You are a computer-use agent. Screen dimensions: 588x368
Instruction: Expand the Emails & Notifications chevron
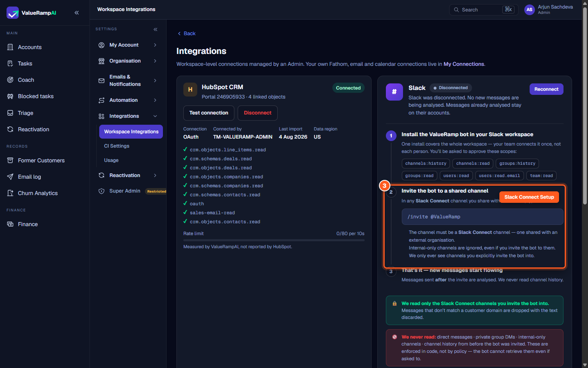155,81
